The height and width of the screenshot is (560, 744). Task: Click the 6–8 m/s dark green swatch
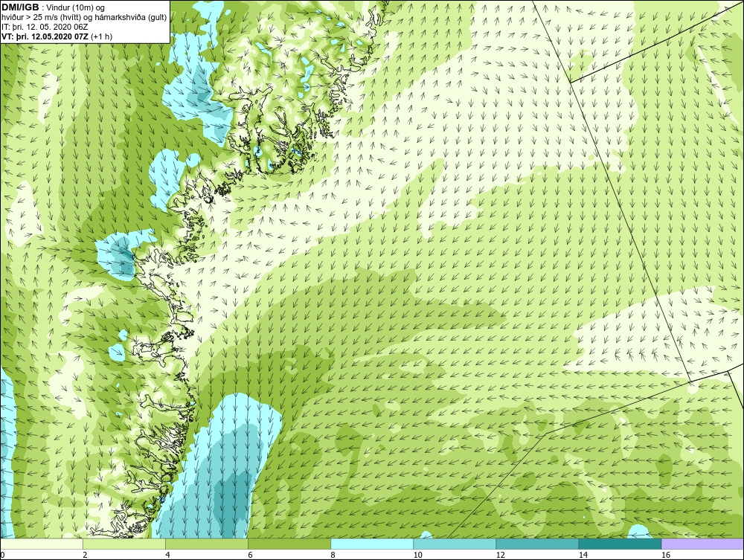pos(289,544)
